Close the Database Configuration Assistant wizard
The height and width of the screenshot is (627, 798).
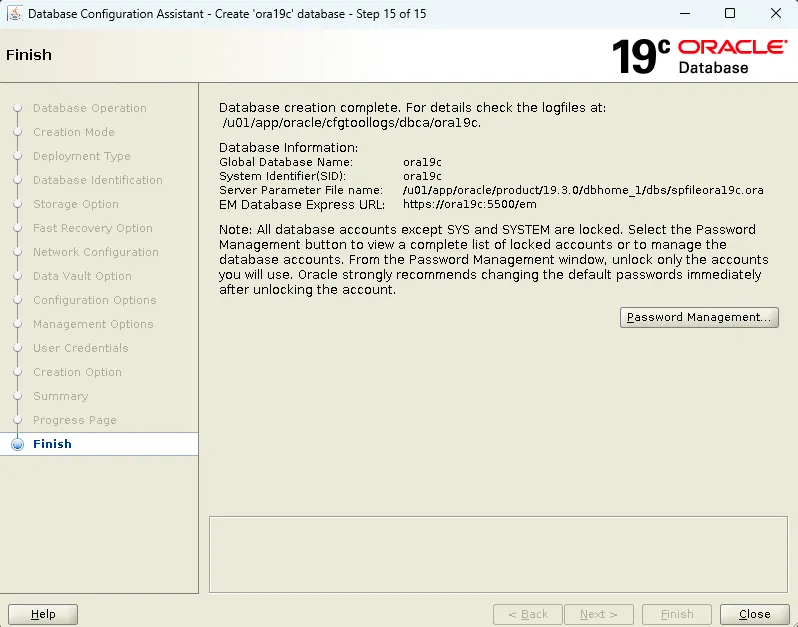(754, 614)
